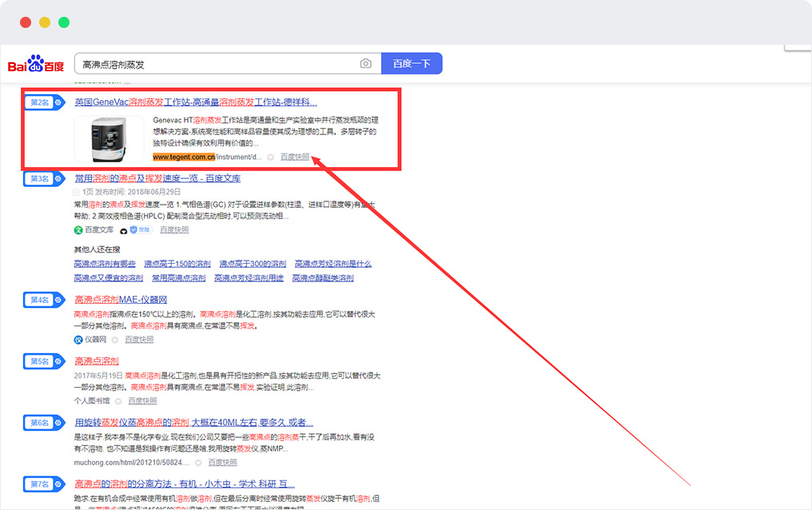Click dropdown icon beside 个人图书馆
The image size is (812, 510).
(x=118, y=401)
